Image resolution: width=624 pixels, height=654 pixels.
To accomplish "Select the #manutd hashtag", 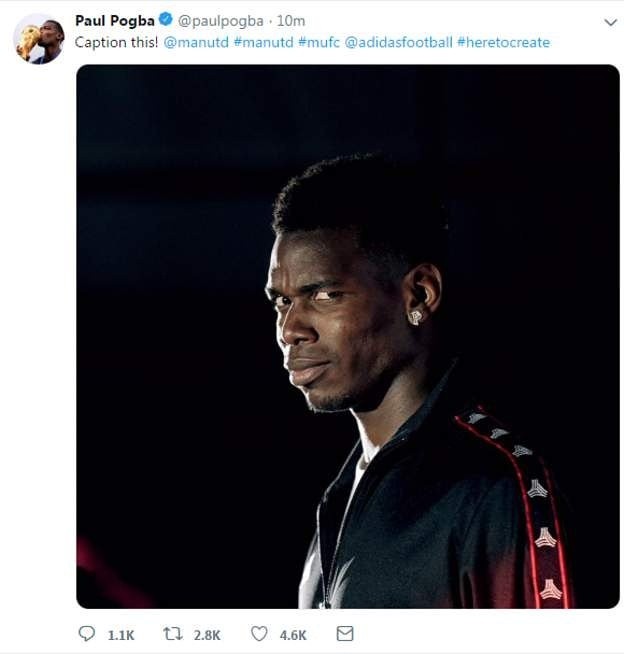I will (x=263, y=43).
